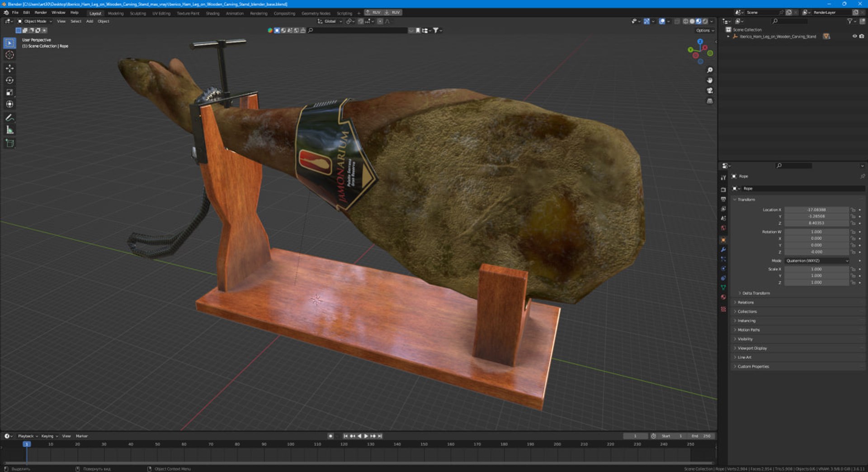This screenshot has width=868, height=472.
Task: Toggle the lock beside Location X
Action: tap(853, 210)
